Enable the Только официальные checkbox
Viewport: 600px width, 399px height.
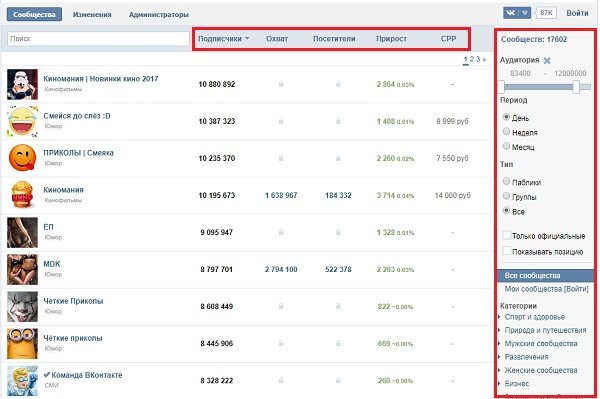click(507, 235)
